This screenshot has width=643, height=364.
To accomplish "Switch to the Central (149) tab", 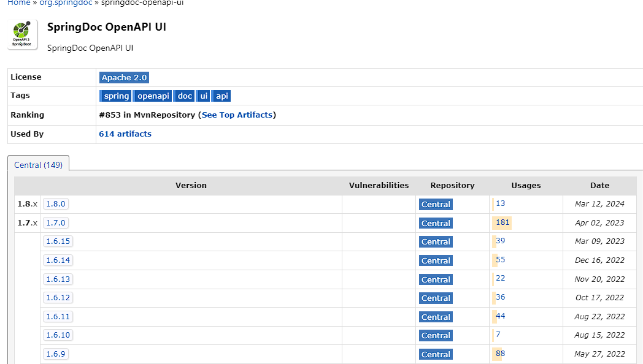I will (x=38, y=165).
